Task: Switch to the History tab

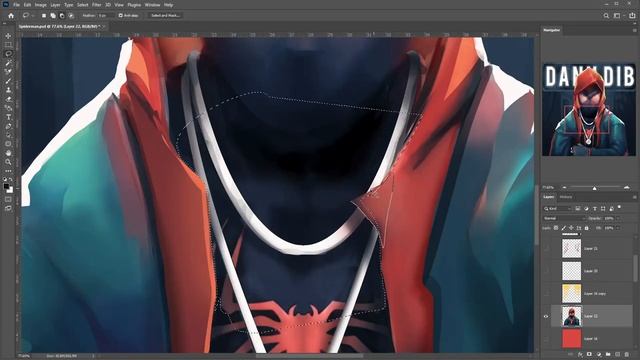Action: point(566,197)
